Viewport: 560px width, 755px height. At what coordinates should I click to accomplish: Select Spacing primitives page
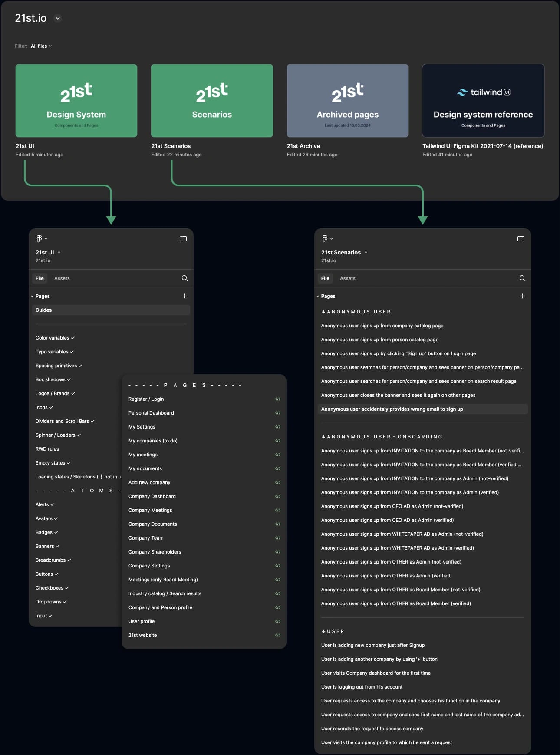(59, 366)
